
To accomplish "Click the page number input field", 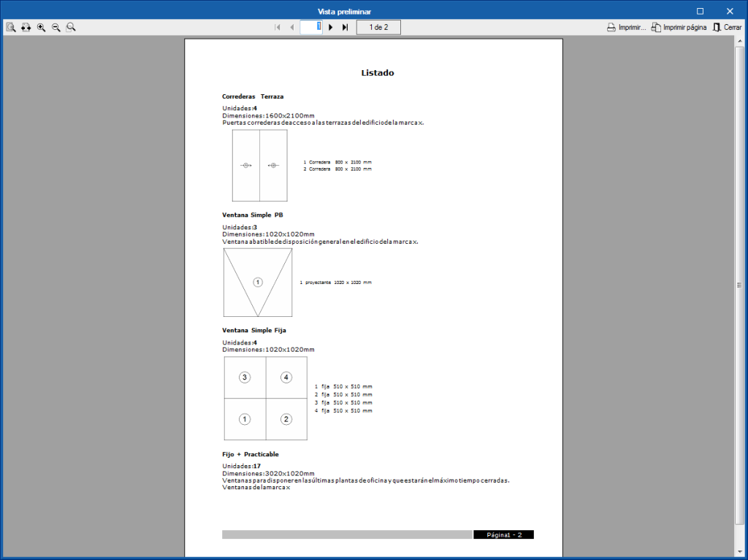I will pyautogui.click(x=311, y=27).
